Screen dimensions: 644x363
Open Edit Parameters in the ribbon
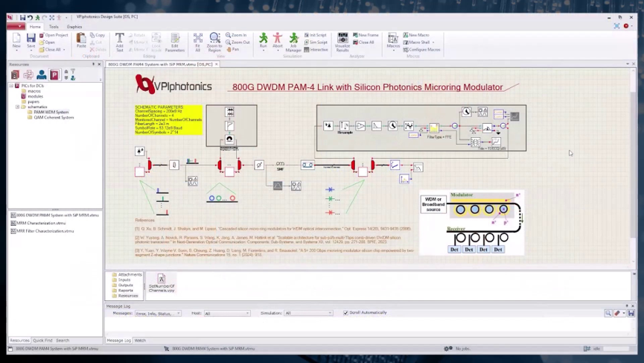click(x=175, y=42)
